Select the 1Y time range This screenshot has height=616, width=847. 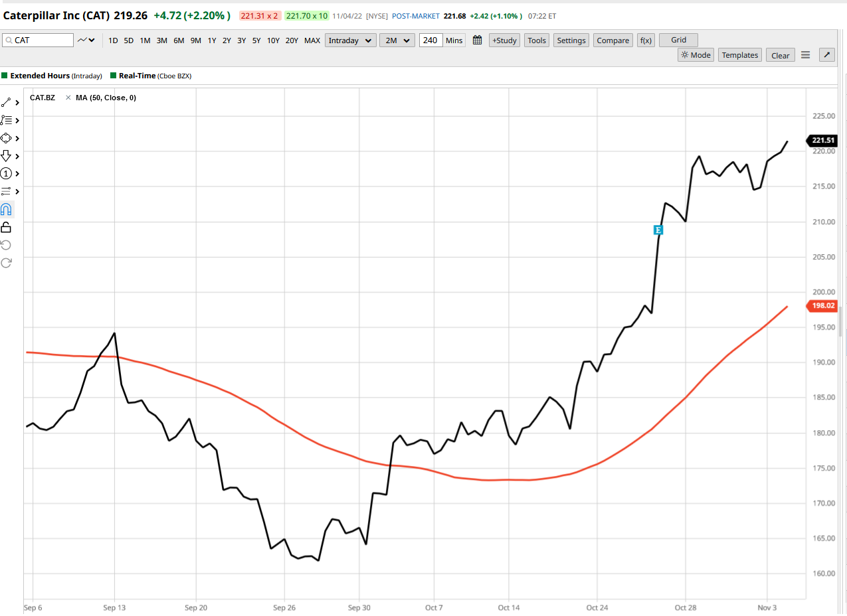point(212,40)
